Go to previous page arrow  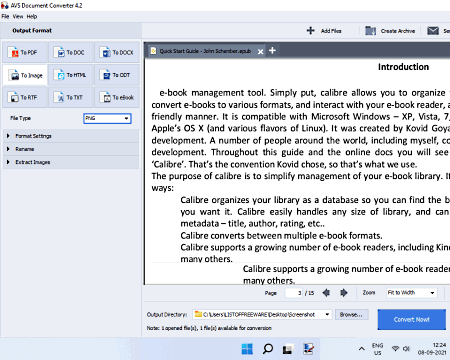[x=326, y=293]
